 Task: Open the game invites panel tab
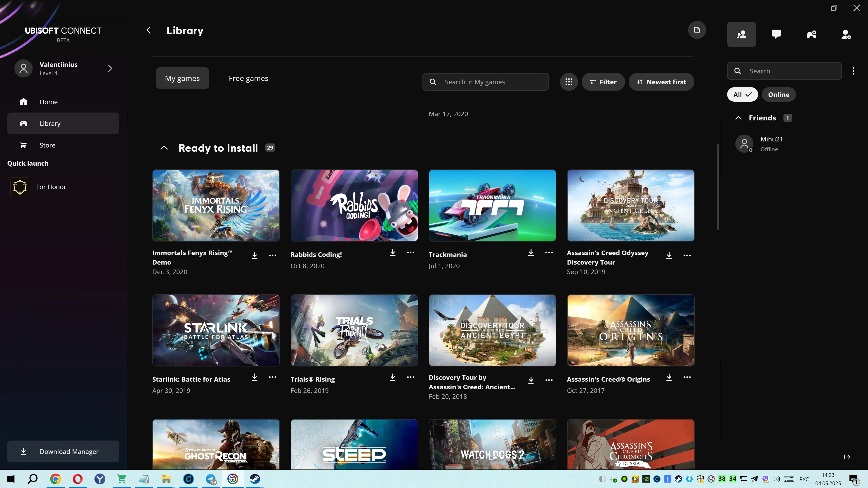pyautogui.click(x=811, y=34)
